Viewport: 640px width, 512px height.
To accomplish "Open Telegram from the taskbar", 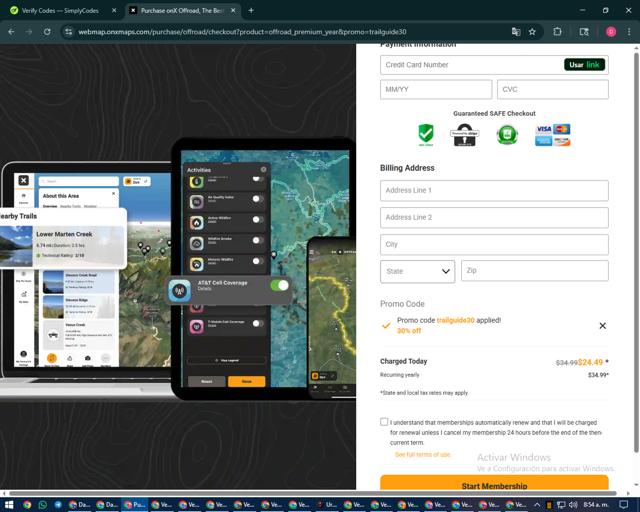I will click(58, 505).
